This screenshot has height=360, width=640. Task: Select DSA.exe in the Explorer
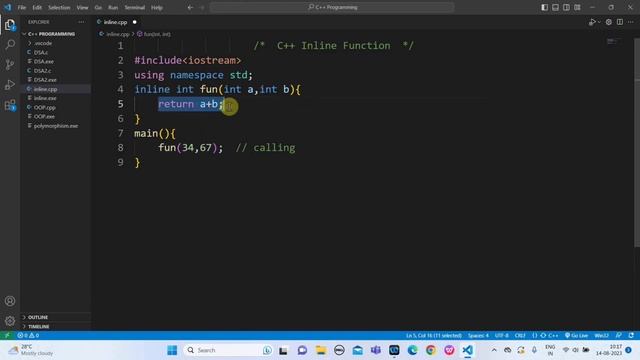(x=44, y=62)
